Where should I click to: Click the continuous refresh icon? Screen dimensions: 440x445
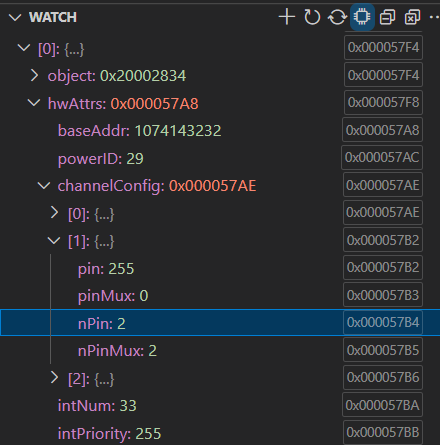pyautogui.click(x=337, y=17)
